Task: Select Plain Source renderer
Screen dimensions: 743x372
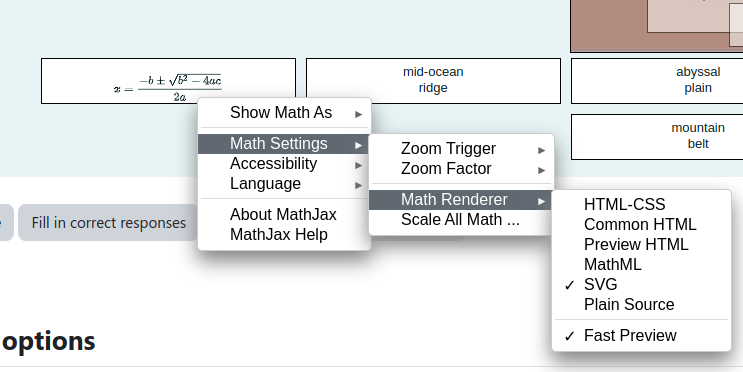Action: [642, 304]
